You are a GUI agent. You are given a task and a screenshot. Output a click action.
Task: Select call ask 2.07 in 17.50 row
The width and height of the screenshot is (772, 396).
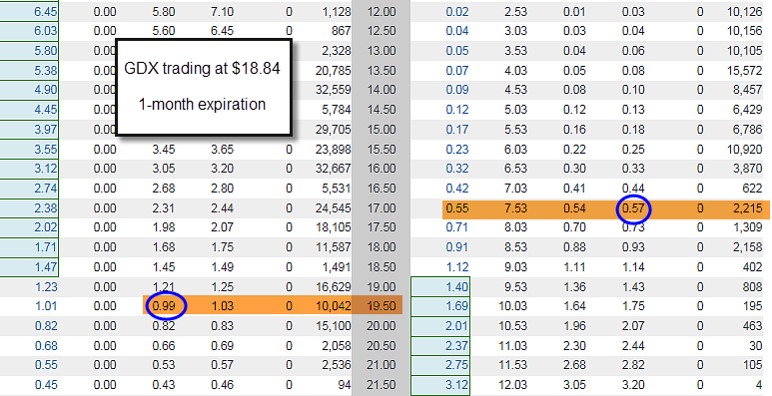[x=222, y=227]
